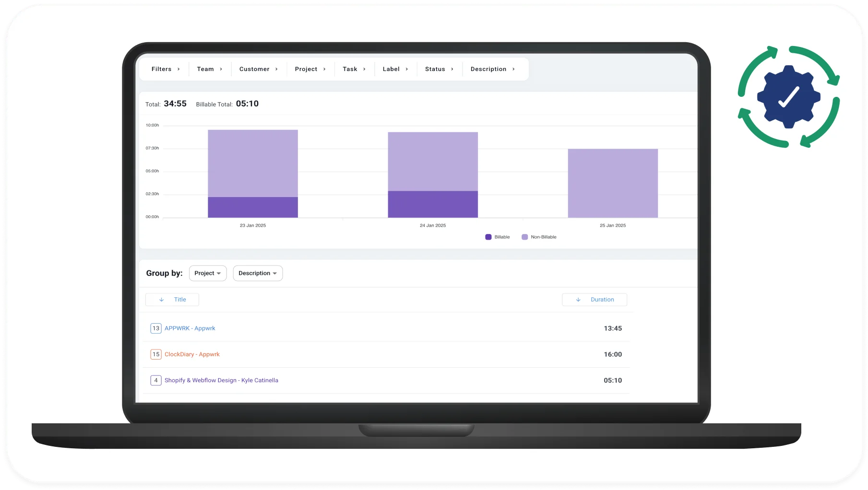Image resolution: width=868 pixels, height=490 pixels.
Task: Toggle the Billable legend swatch
Action: click(x=488, y=237)
